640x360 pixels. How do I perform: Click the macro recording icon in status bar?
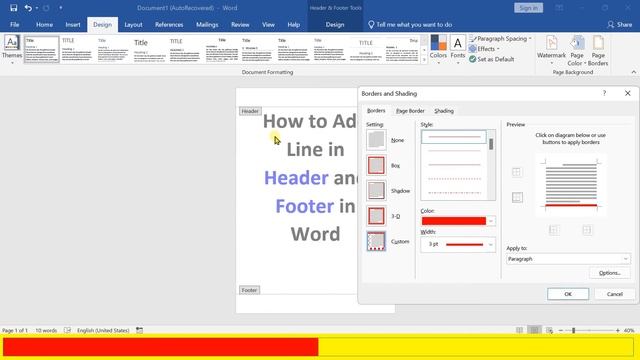click(x=140, y=330)
